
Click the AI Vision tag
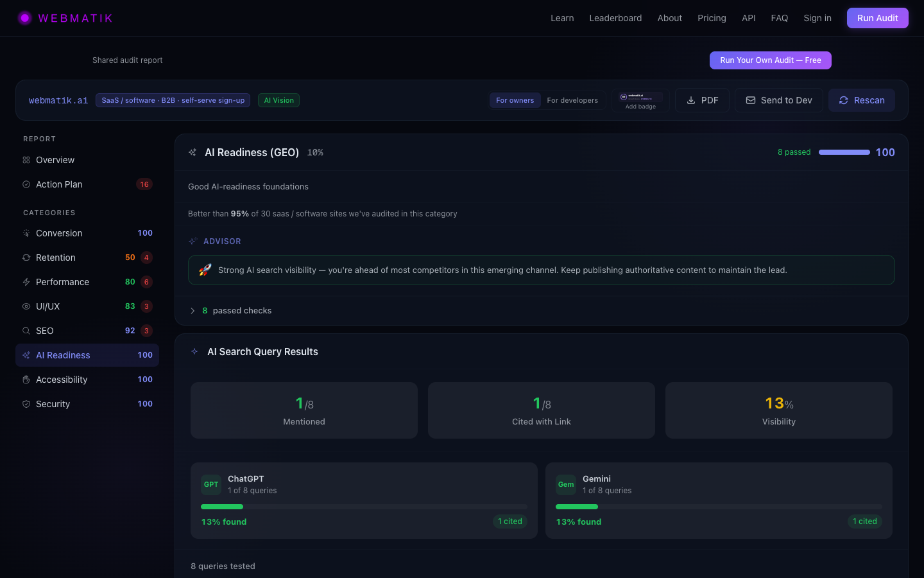click(279, 100)
